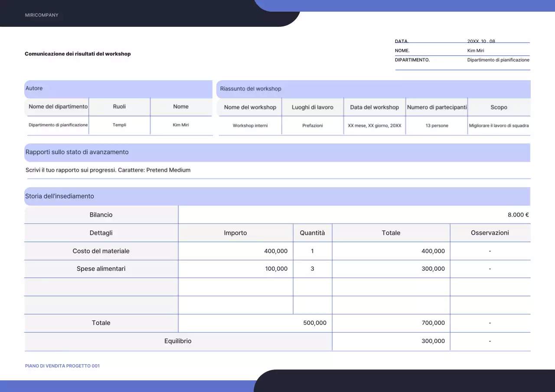This screenshot has height=392, width=555.
Task: Click the Autore section header
Action: 34,89
